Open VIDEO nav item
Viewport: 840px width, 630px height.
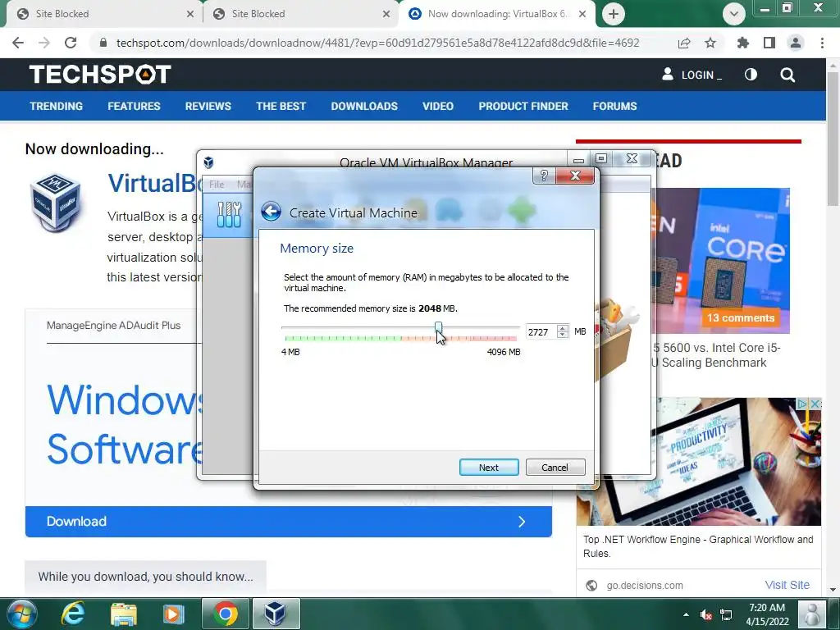(438, 106)
